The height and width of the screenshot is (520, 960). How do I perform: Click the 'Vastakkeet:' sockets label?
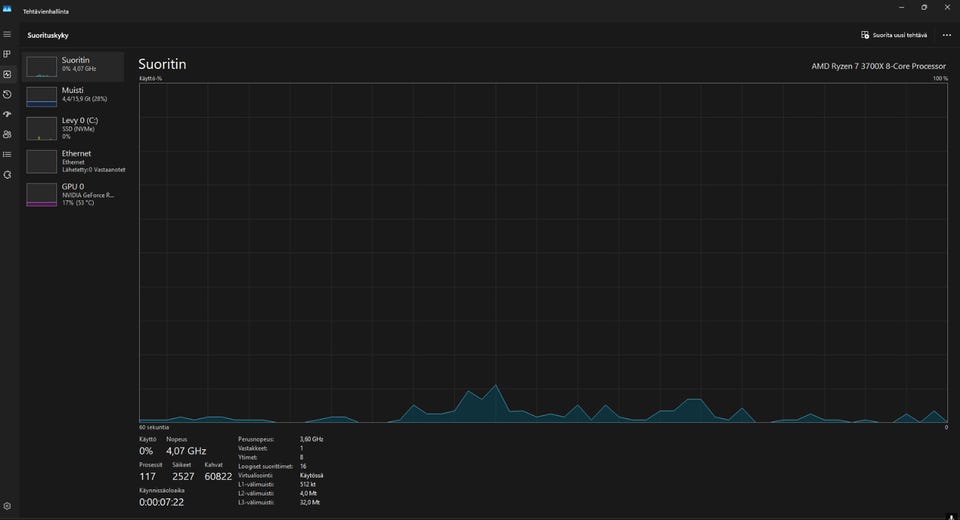tap(253, 448)
